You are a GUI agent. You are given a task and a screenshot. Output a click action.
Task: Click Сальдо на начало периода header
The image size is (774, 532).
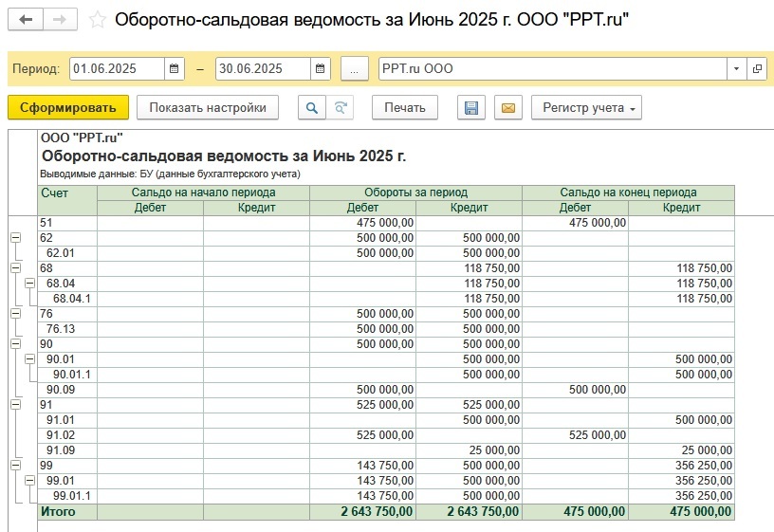[x=203, y=193]
